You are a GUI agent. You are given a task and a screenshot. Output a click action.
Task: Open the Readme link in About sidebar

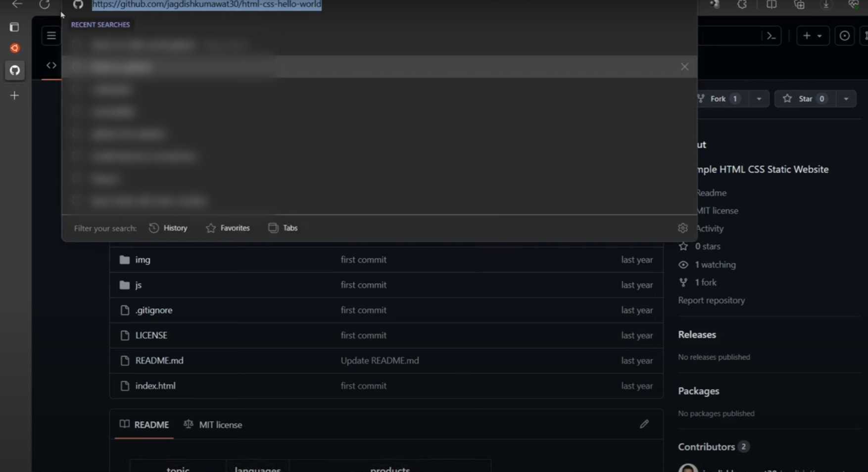(712, 193)
